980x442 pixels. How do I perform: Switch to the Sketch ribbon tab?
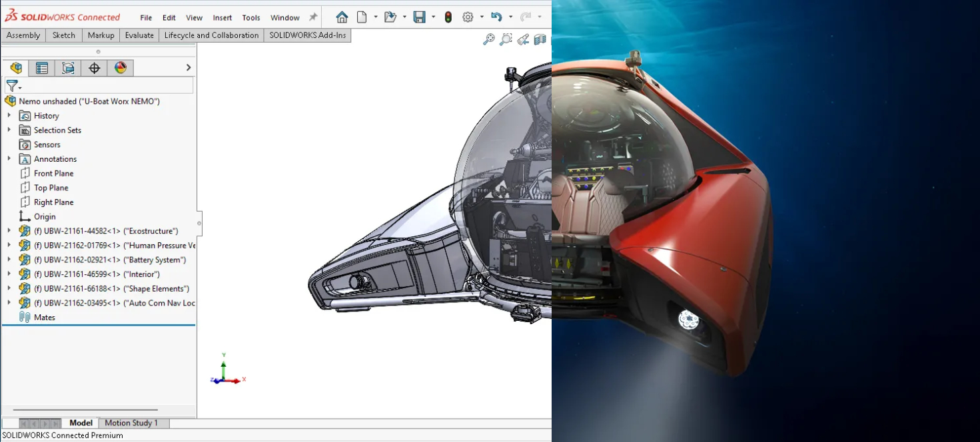pos(64,35)
